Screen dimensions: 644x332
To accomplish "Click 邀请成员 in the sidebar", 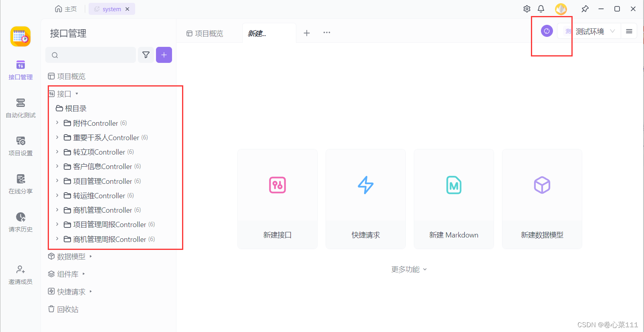I will [x=20, y=275].
